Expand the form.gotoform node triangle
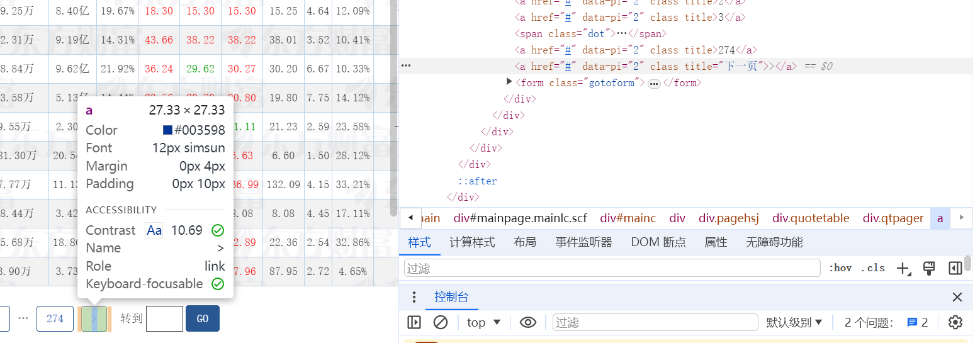Viewport: 980px width, 343px height. [x=509, y=82]
